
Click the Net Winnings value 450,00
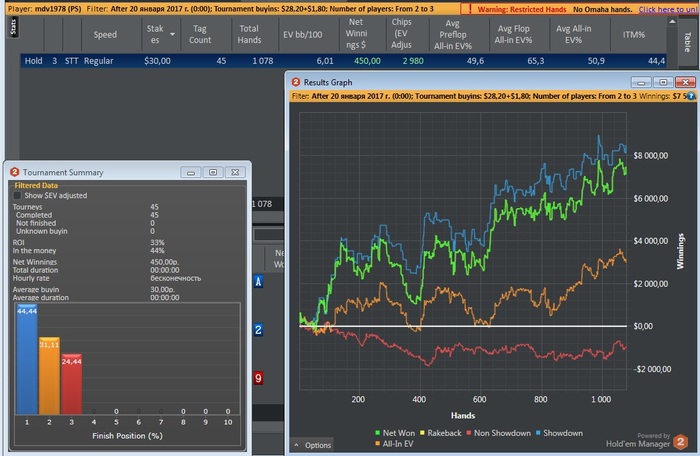coord(165,262)
